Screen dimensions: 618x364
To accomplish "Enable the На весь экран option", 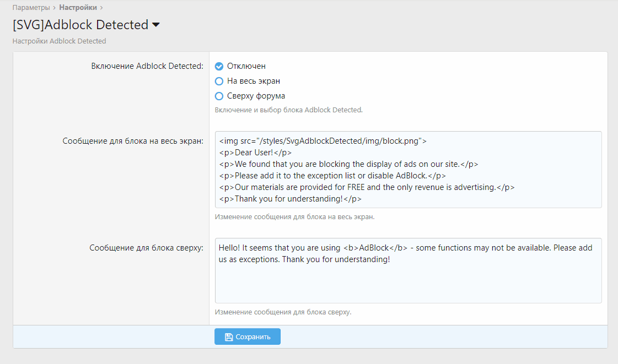I will click(x=219, y=81).
